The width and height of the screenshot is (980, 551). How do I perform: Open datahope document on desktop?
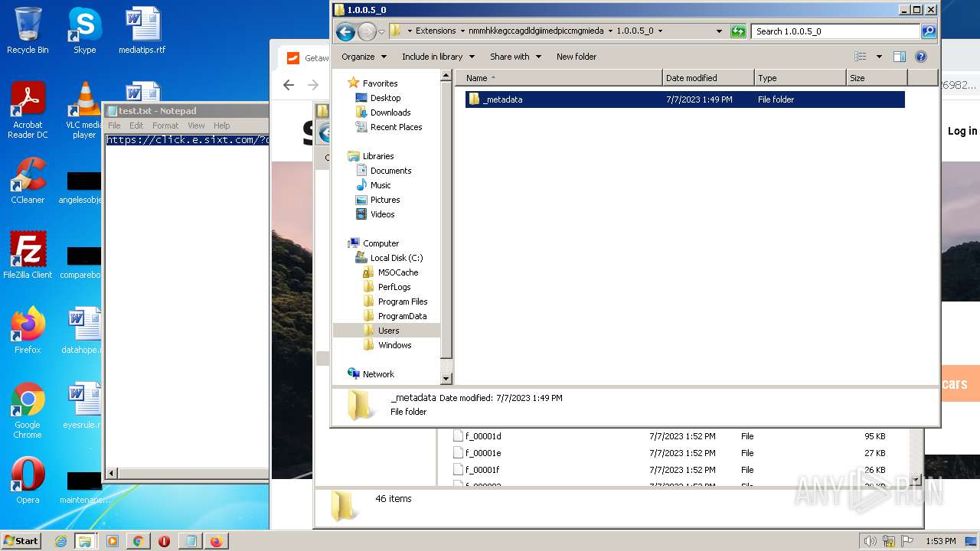(83, 331)
